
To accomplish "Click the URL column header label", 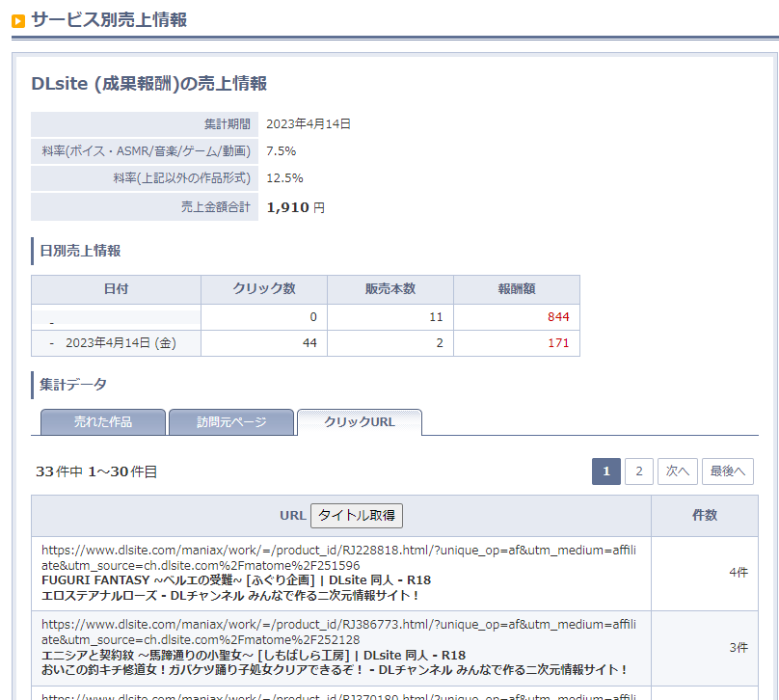I will pos(293,516).
